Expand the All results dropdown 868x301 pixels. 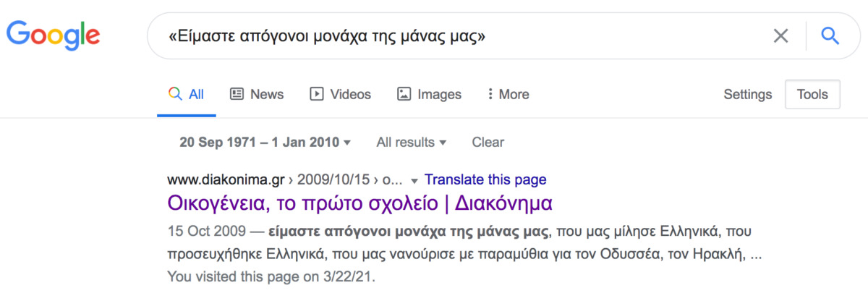pyautogui.click(x=412, y=142)
